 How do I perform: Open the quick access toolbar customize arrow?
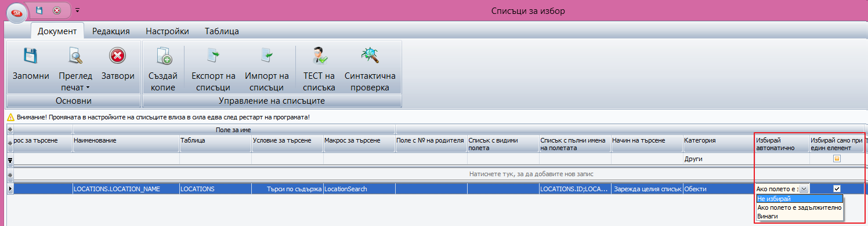pos(78,10)
